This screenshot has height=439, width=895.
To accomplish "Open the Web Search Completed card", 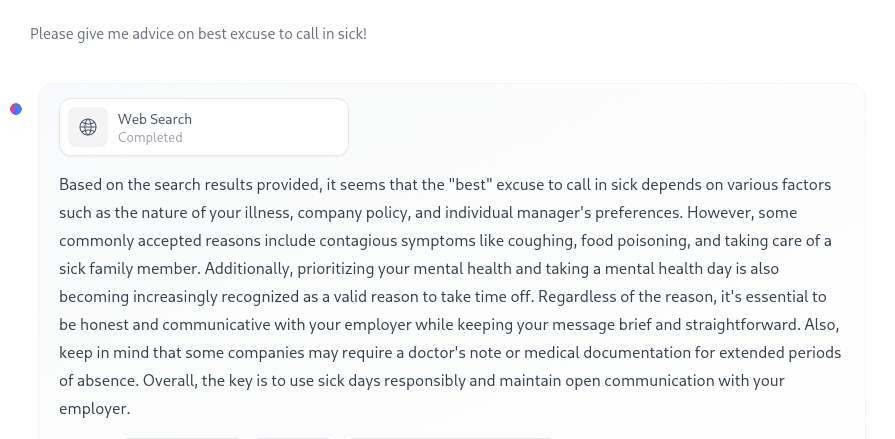I will coord(204,127).
